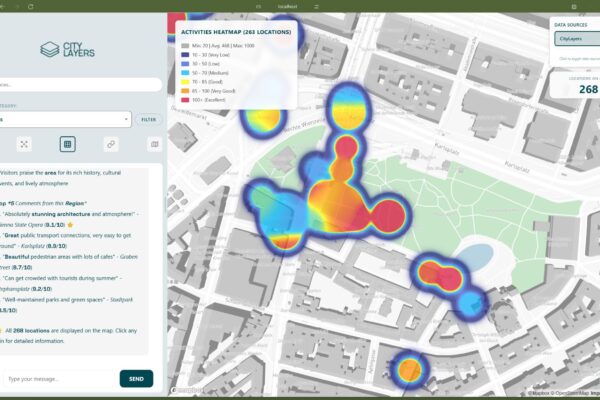
Task: Select the grid view icon
Action: click(x=67, y=144)
